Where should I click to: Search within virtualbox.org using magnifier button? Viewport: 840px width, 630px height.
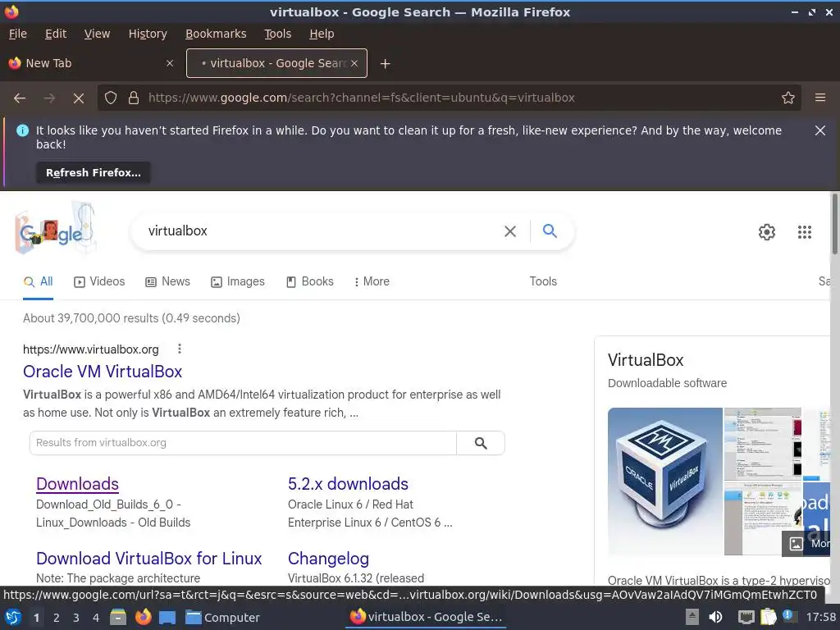(481, 443)
